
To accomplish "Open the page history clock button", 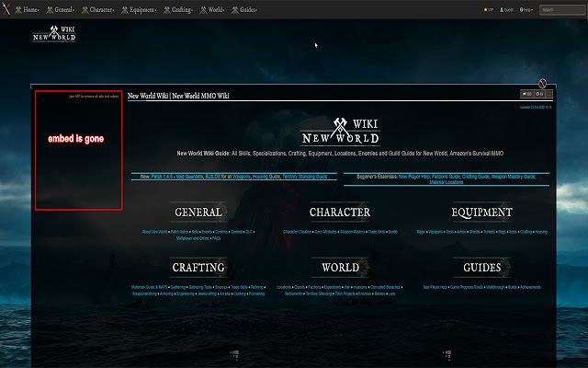I will [539, 94].
